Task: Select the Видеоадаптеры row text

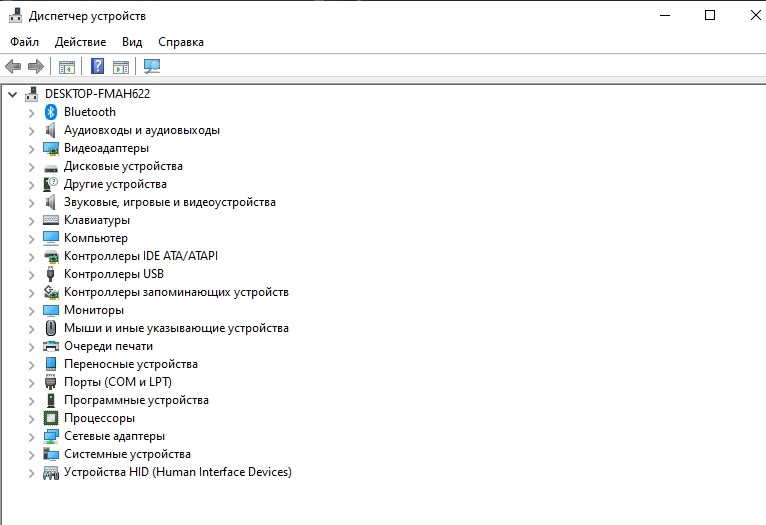Action: tap(106, 148)
